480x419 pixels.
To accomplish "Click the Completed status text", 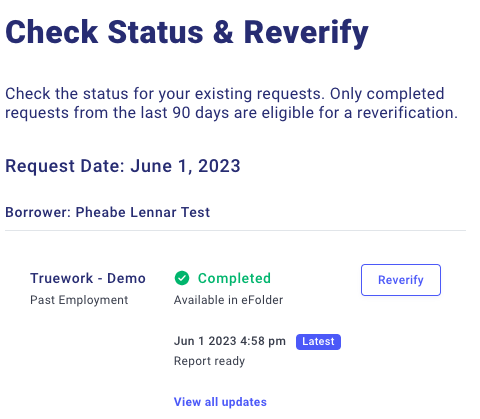I will 234,278.
